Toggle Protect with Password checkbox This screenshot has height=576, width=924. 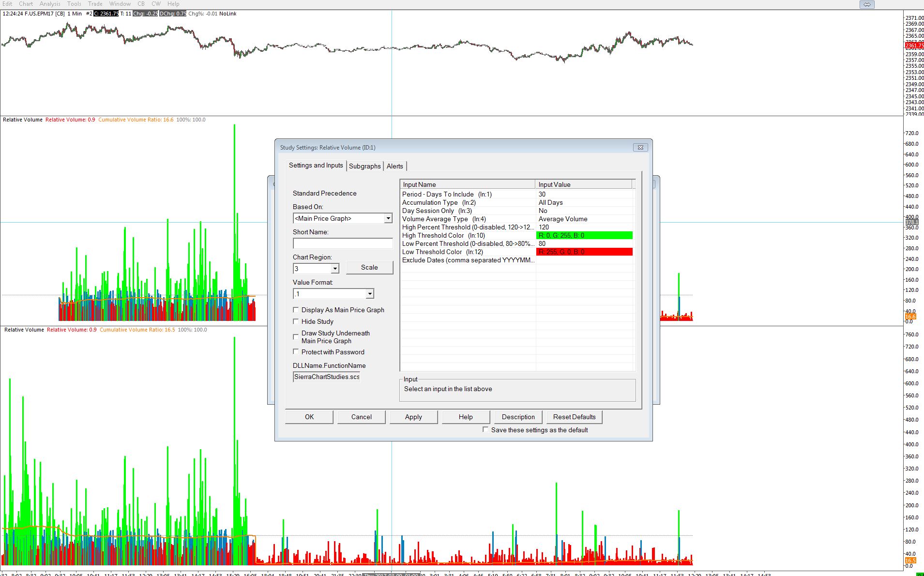click(296, 352)
